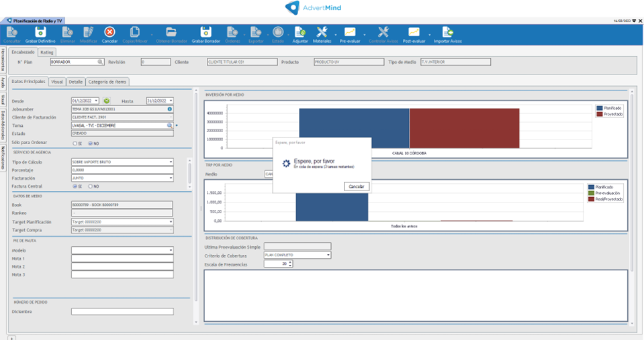Select the Datos Principales tab
Screen dimensions: 644x340
pos(28,82)
